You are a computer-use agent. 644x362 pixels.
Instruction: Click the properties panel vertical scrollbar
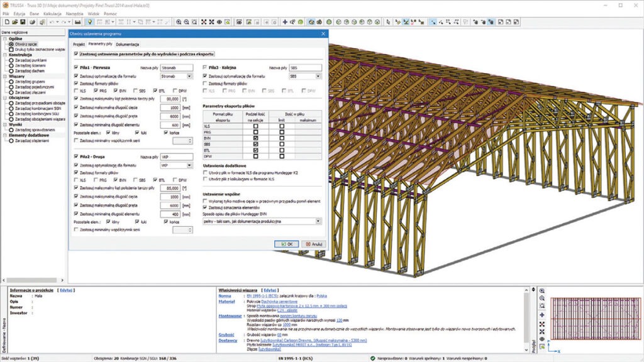[526, 320]
